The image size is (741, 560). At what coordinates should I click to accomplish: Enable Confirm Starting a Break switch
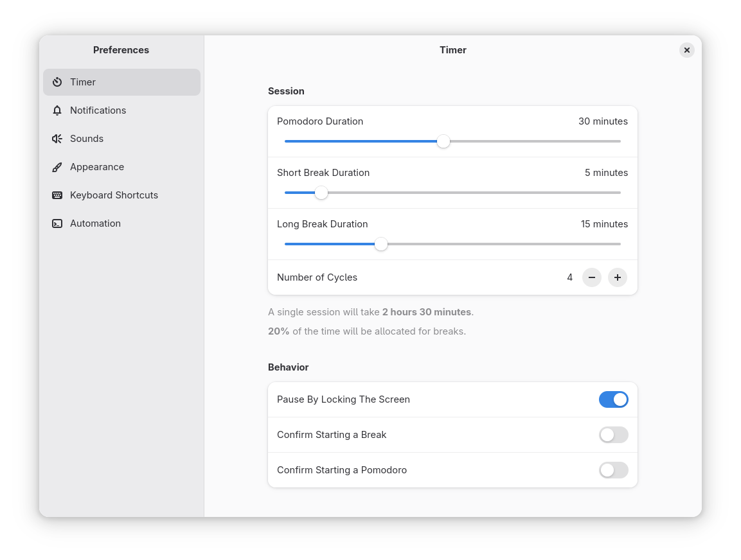click(x=613, y=435)
